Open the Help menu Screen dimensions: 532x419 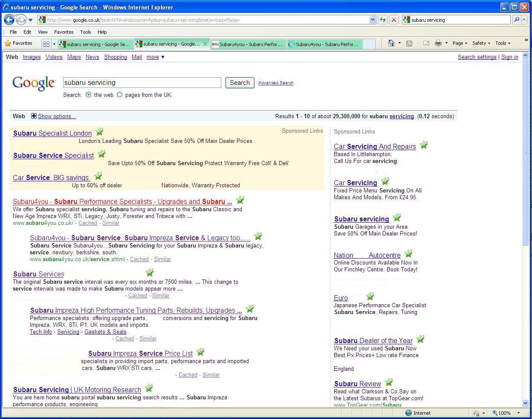pos(102,32)
